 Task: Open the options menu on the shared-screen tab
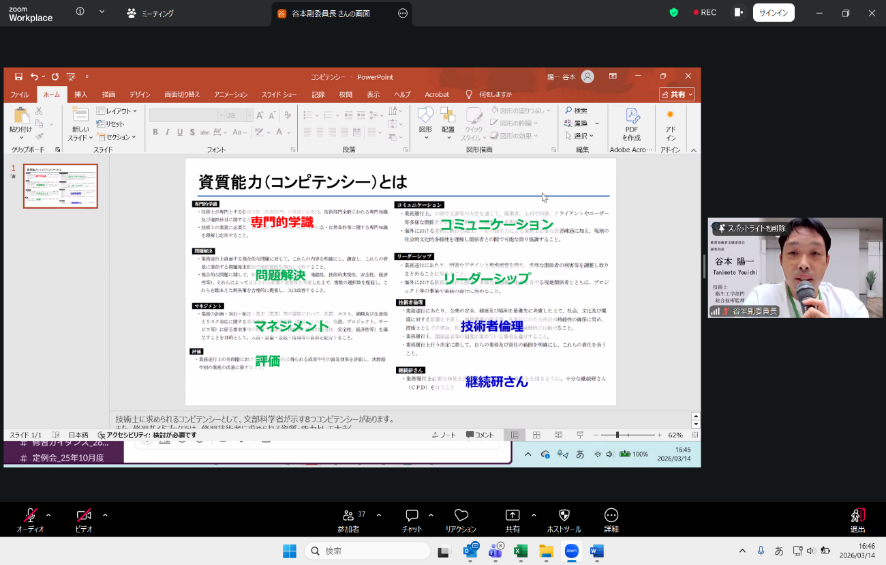pyautogui.click(x=403, y=14)
